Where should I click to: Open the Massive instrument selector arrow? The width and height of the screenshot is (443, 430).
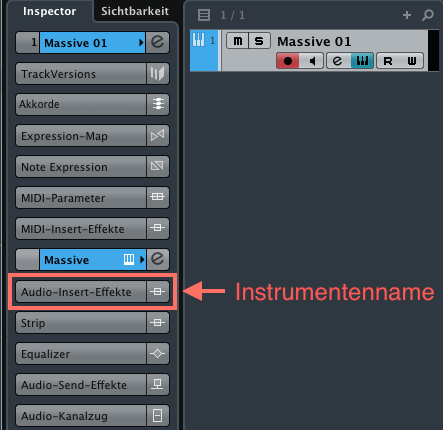pyautogui.click(x=142, y=259)
